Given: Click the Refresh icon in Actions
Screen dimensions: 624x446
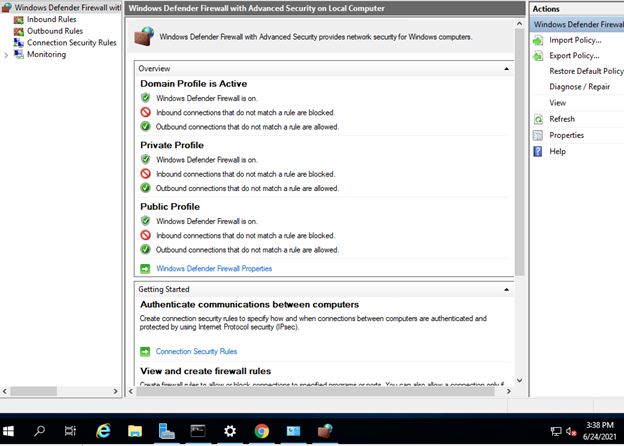Looking at the screenshot, I should 538,119.
